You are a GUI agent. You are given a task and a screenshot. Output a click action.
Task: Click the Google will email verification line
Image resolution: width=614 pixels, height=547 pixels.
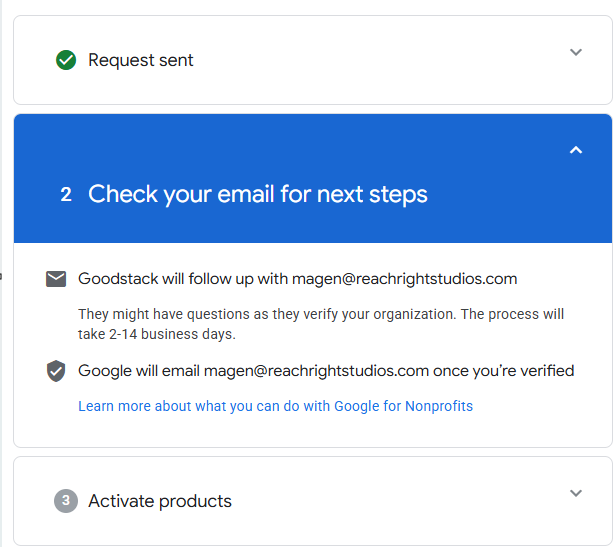point(140,371)
